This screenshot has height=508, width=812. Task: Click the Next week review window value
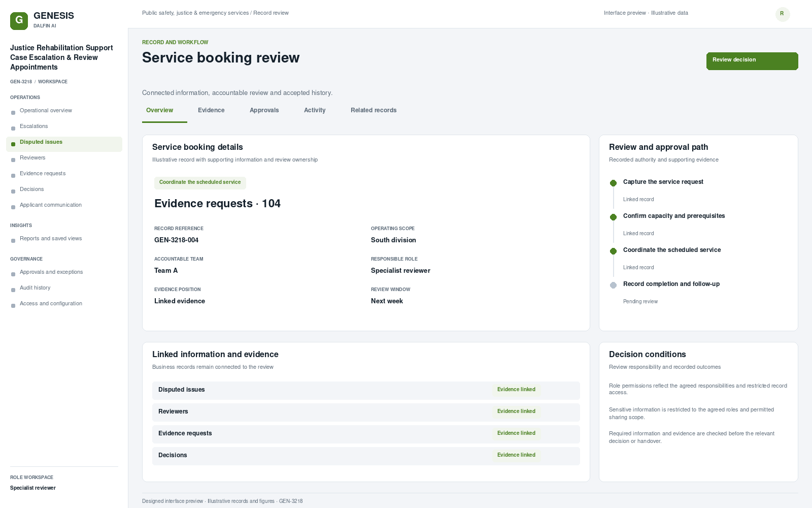point(387,301)
